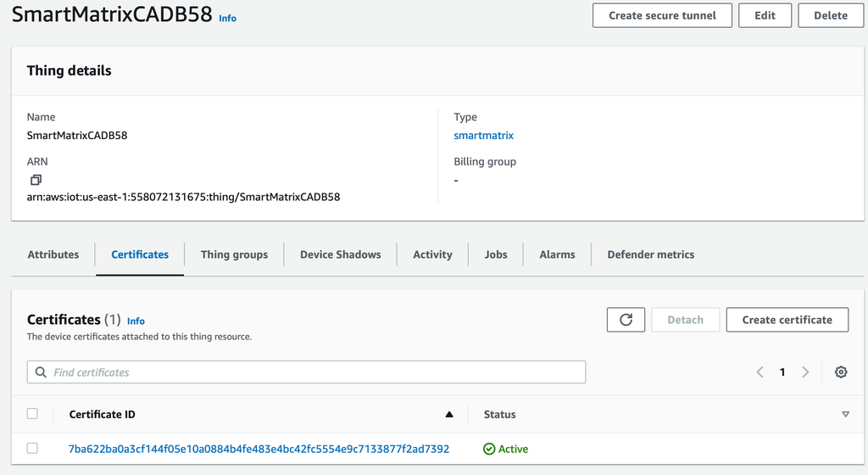868x475 pixels.
Task: Select the Certificates tab
Action: [140, 254]
